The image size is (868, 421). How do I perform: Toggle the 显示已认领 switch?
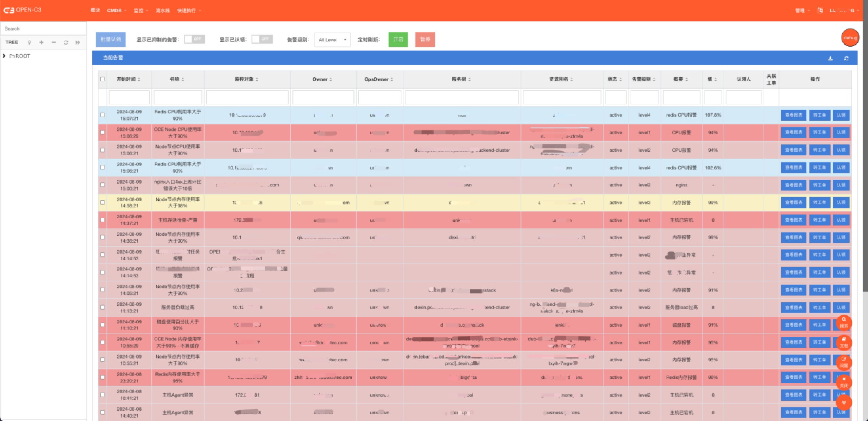click(x=262, y=39)
